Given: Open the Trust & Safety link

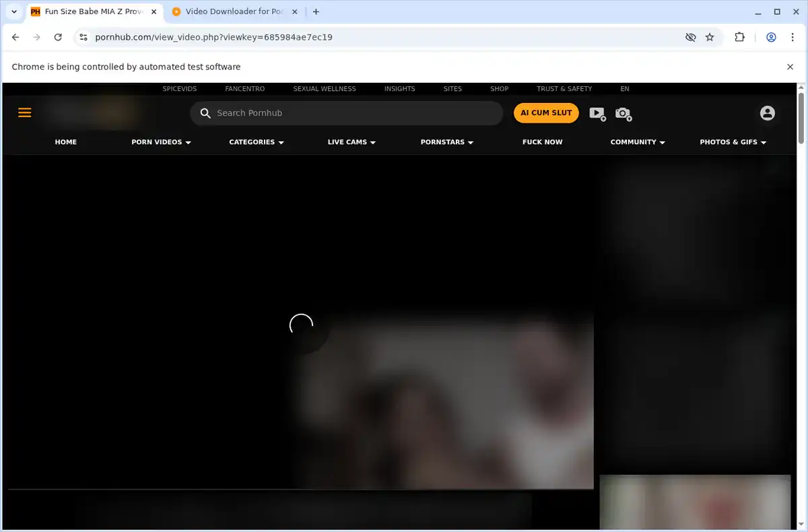Looking at the screenshot, I should (x=564, y=89).
